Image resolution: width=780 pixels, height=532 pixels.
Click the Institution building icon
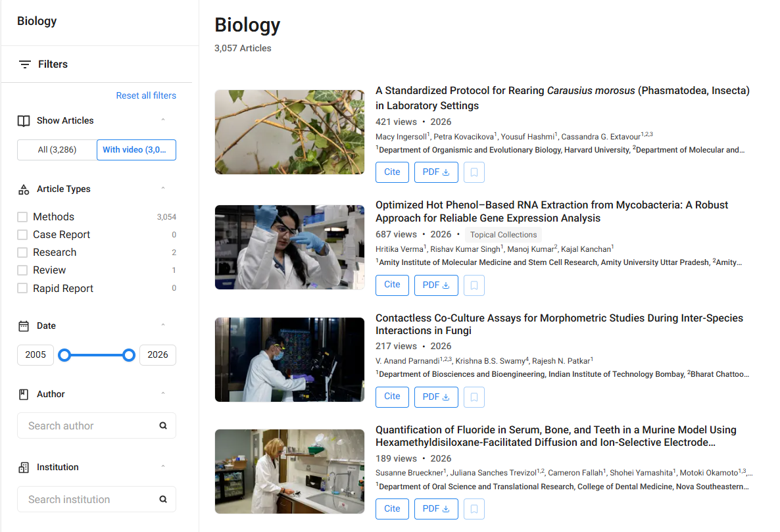click(24, 468)
